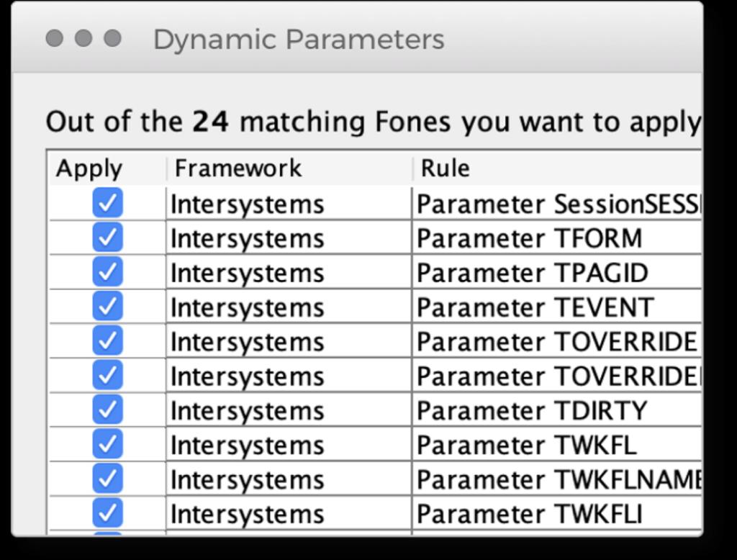Uncheck the Apply box for Parameter TDIRTY
Screen dimensions: 737x560
[107, 410]
